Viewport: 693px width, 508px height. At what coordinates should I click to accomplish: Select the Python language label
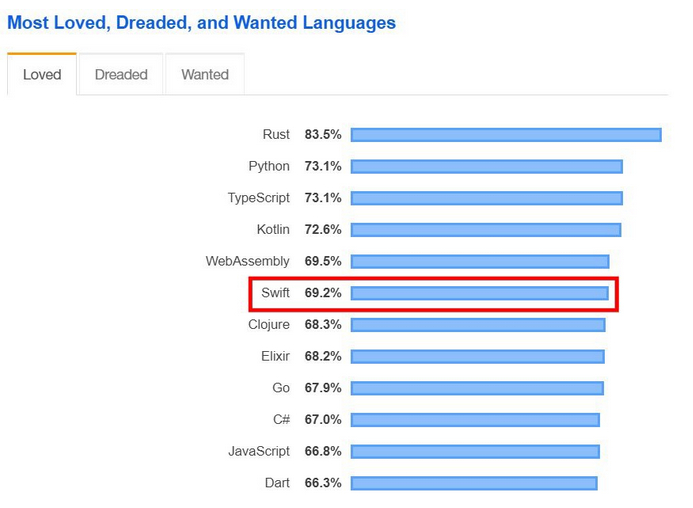point(269,166)
